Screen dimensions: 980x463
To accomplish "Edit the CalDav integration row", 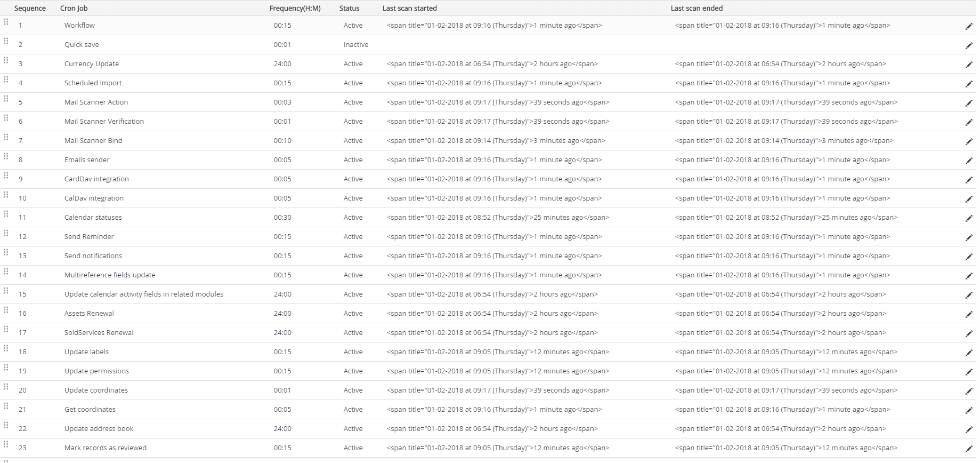I will coord(969,199).
